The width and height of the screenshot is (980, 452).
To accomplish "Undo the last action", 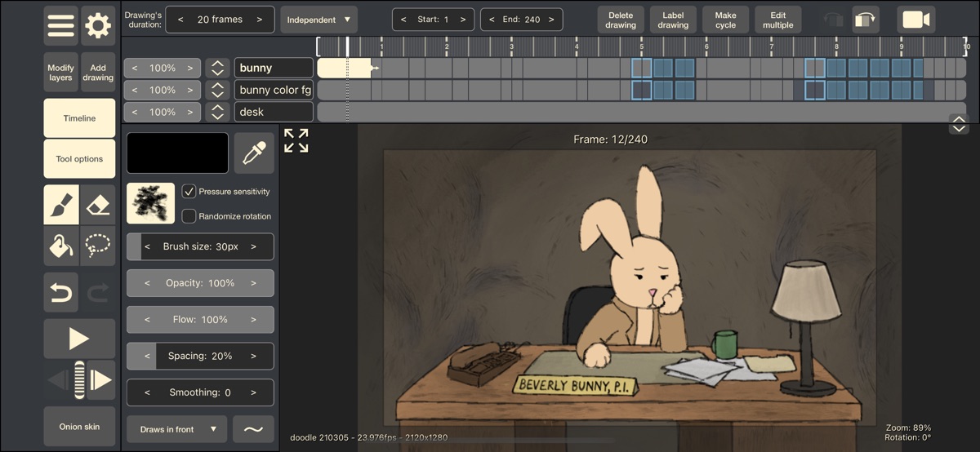I will [61, 292].
